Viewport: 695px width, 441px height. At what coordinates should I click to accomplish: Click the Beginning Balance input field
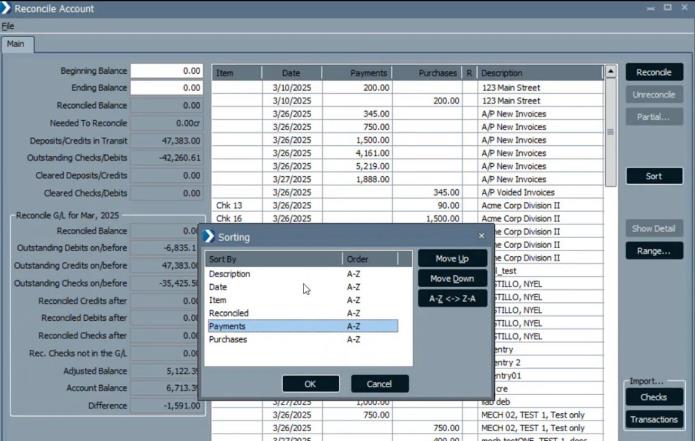pyautogui.click(x=167, y=72)
